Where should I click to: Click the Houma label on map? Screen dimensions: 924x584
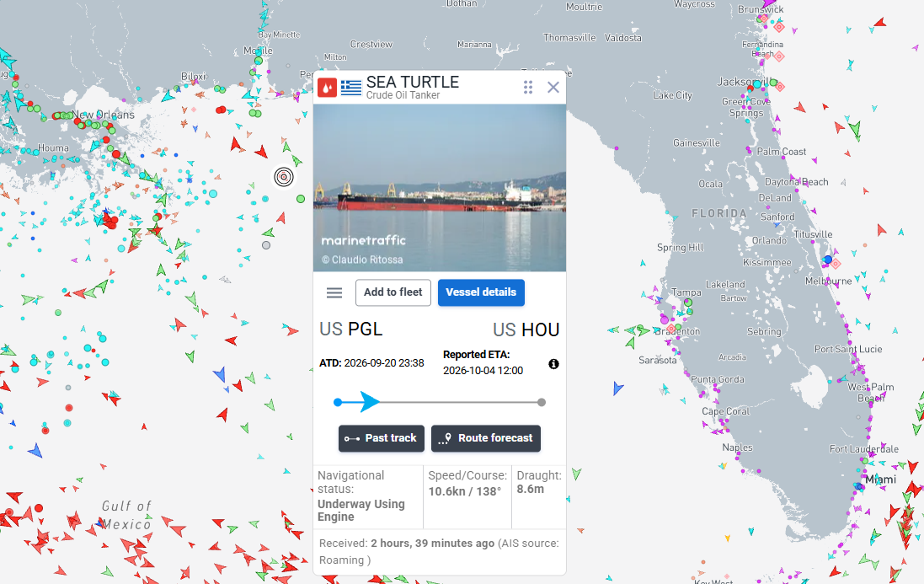tap(53, 148)
